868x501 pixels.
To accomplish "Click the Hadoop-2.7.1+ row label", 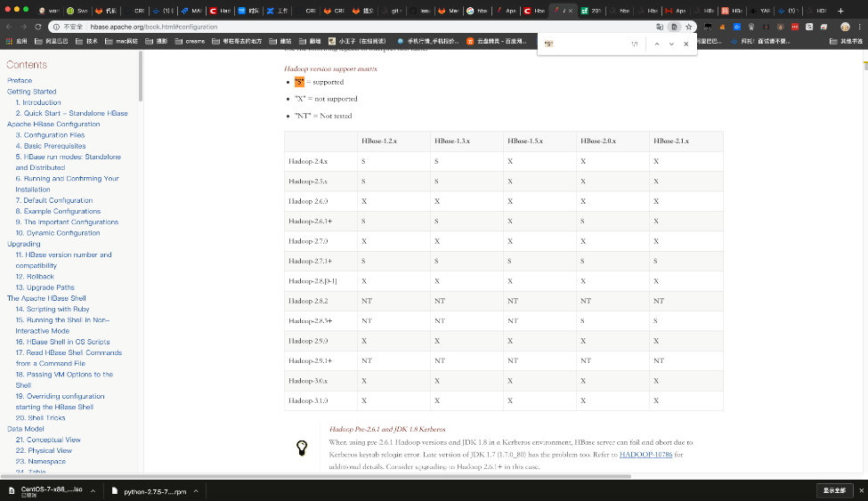I will point(310,261).
